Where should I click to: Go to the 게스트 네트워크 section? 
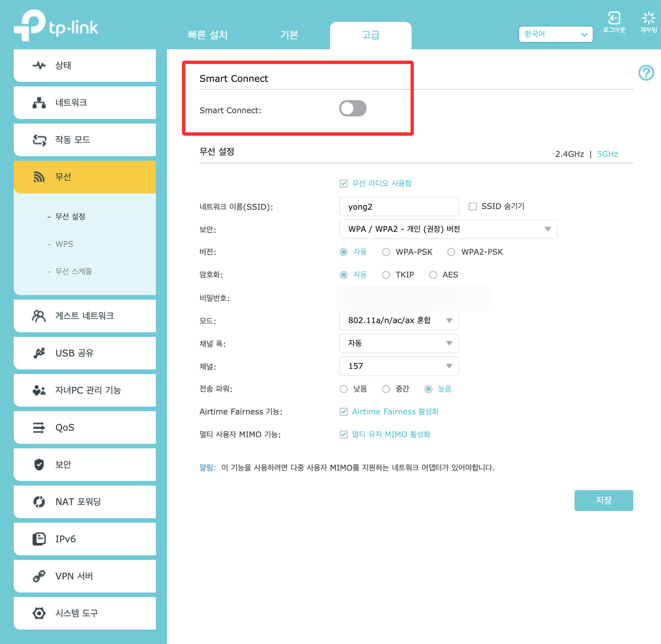point(85,316)
